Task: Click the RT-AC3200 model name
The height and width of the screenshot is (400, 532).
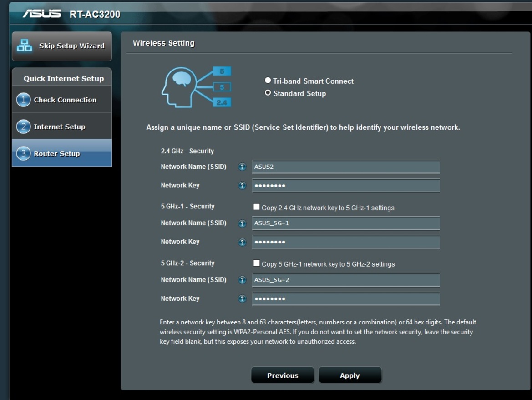Action: [x=95, y=14]
